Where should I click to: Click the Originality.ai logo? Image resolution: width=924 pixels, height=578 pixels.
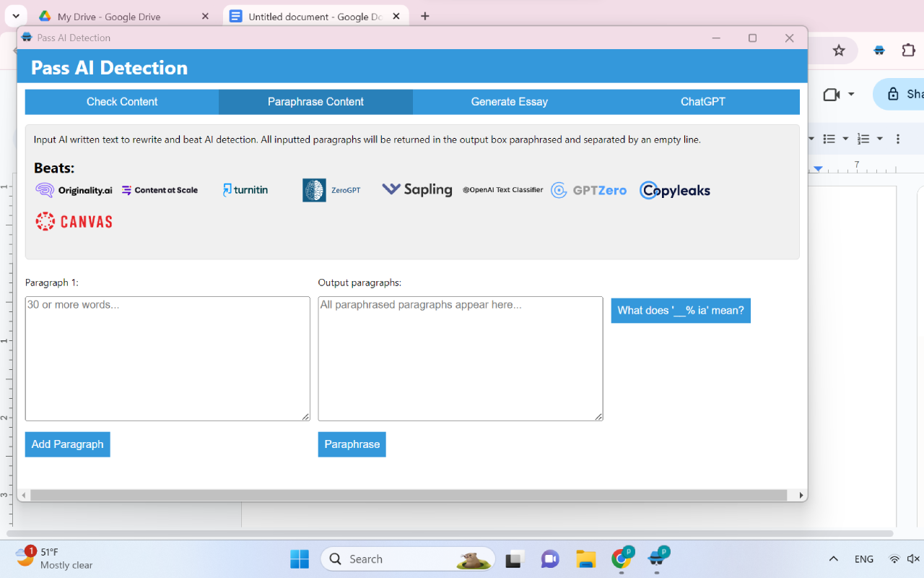pyautogui.click(x=74, y=190)
